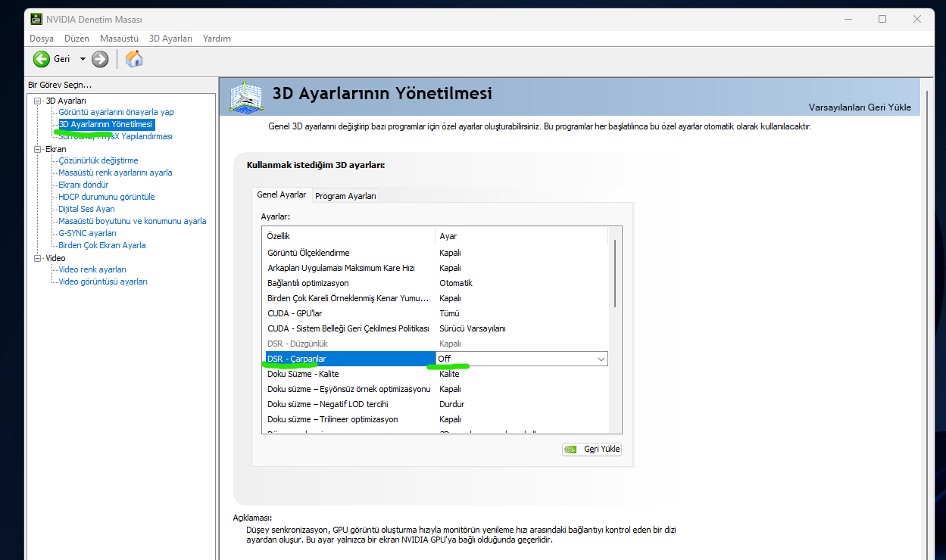
Task: Click the Sürücü Varsayılanı value
Action: 473,328
